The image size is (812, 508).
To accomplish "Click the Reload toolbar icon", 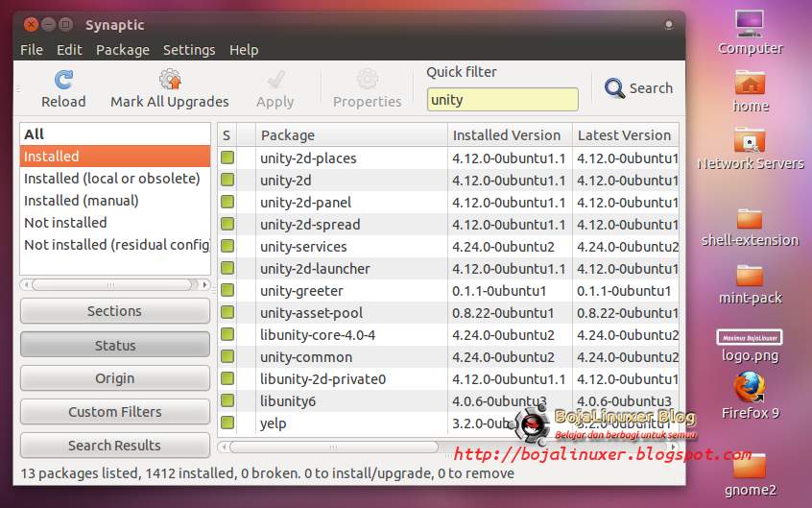I will click(x=63, y=80).
